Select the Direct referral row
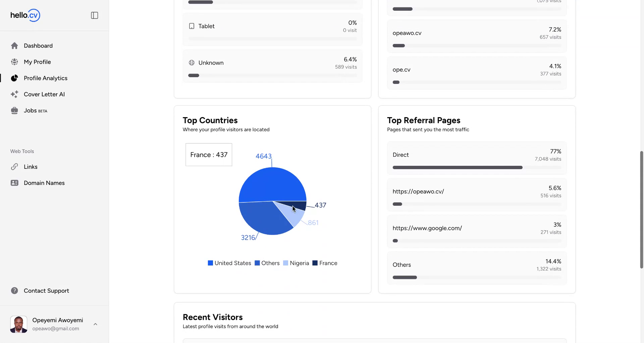644x343 pixels. click(x=477, y=158)
